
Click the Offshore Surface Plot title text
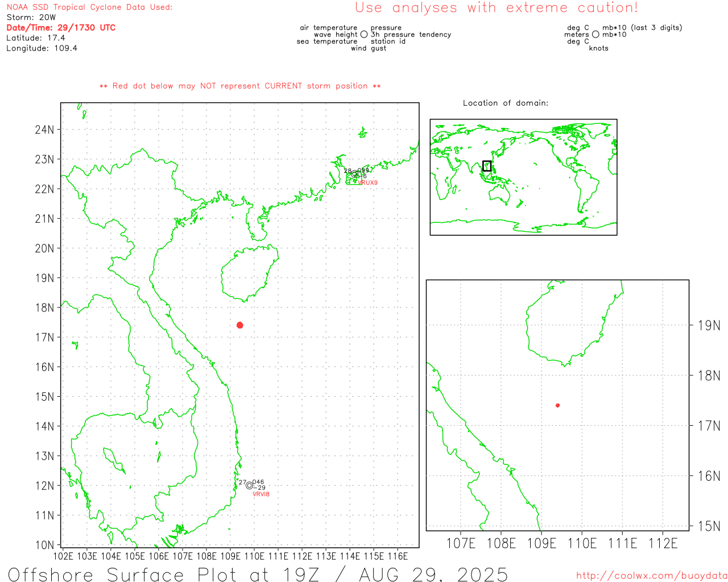[x=258, y=574]
